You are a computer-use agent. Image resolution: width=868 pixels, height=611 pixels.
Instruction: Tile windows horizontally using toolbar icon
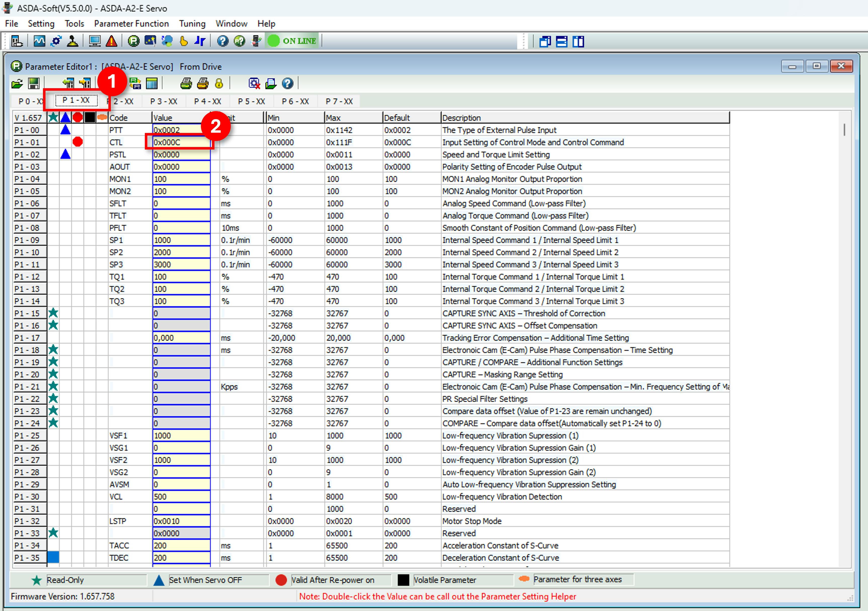561,41
